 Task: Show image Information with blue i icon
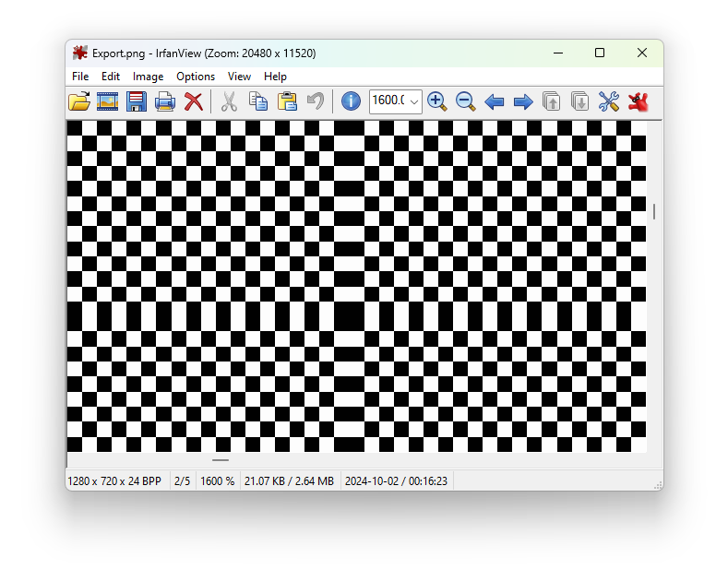coord(351,101)
